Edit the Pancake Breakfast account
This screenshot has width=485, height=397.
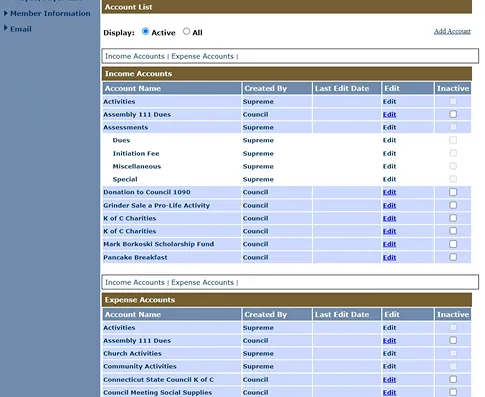tap(389, 257)
